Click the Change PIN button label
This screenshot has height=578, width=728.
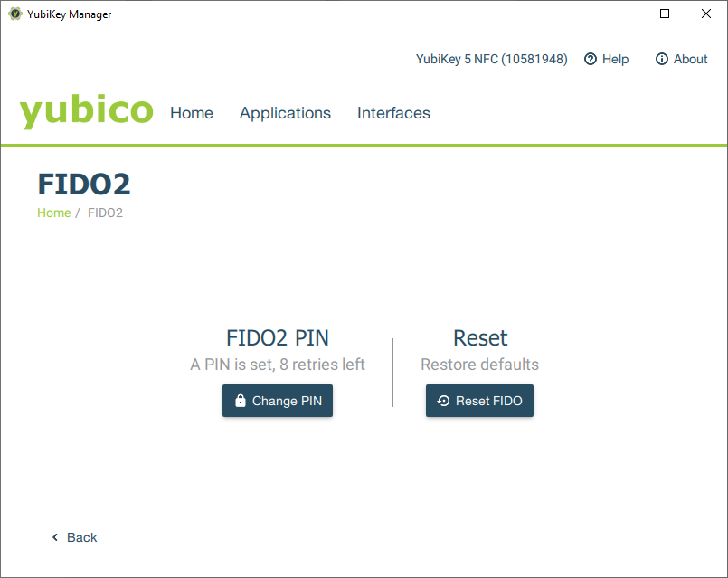(287, 401)
